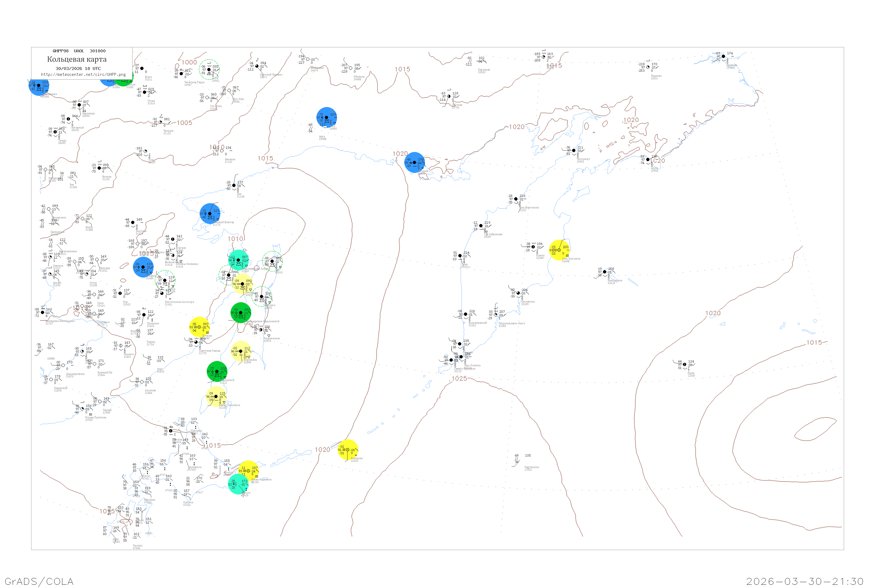Click the GrADS/COLA label
The image size is (882, 588).
point(39,581)
